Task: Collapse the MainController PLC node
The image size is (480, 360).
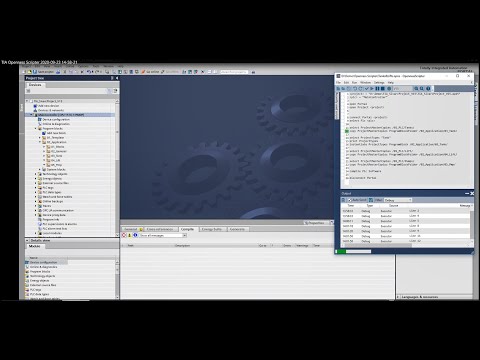Action: click(x=31, y=115)
